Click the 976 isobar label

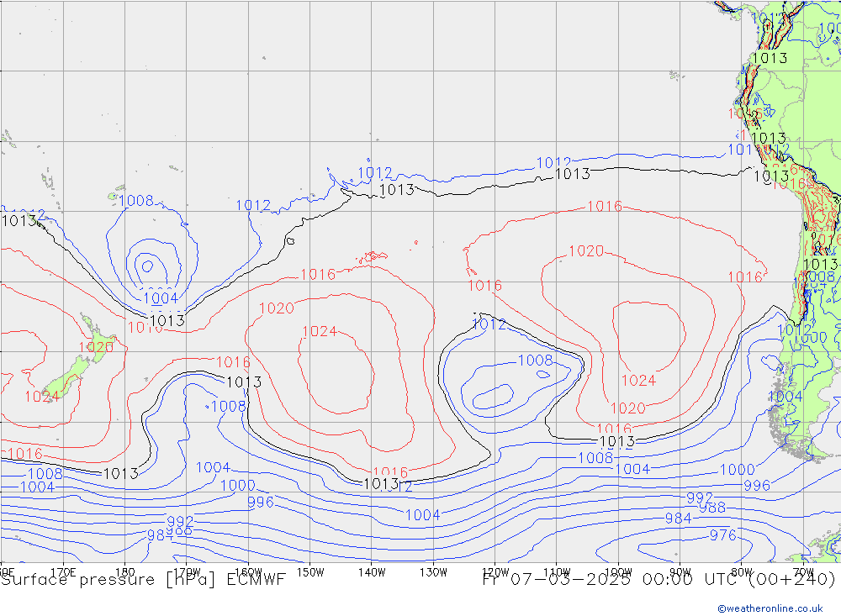[x=722, y=535]
